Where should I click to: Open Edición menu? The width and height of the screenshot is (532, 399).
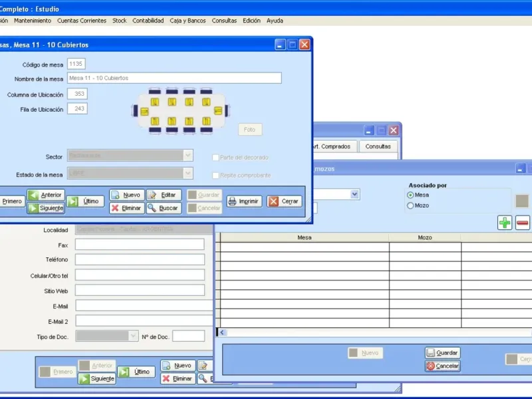252,21
